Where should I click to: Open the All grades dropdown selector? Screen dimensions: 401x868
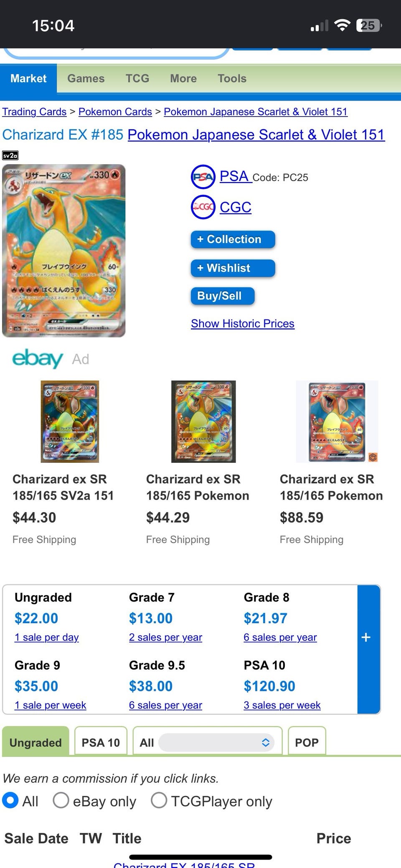point(216,742)
